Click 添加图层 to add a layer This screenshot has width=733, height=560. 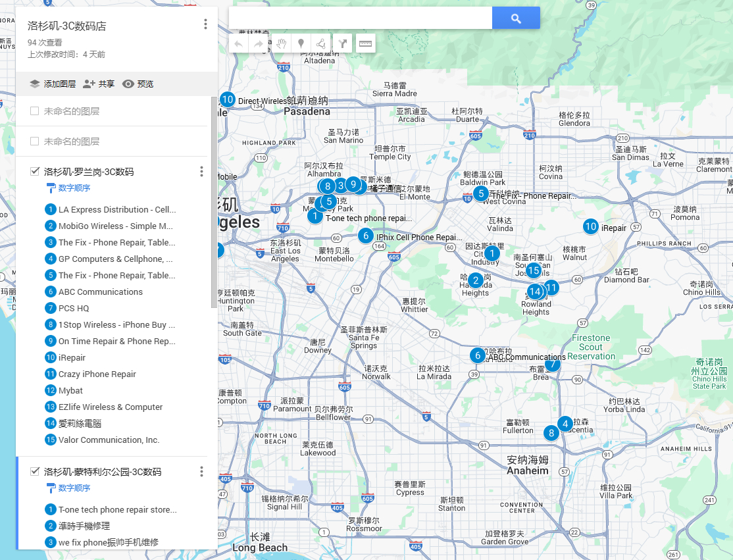[x=53, y=84]
